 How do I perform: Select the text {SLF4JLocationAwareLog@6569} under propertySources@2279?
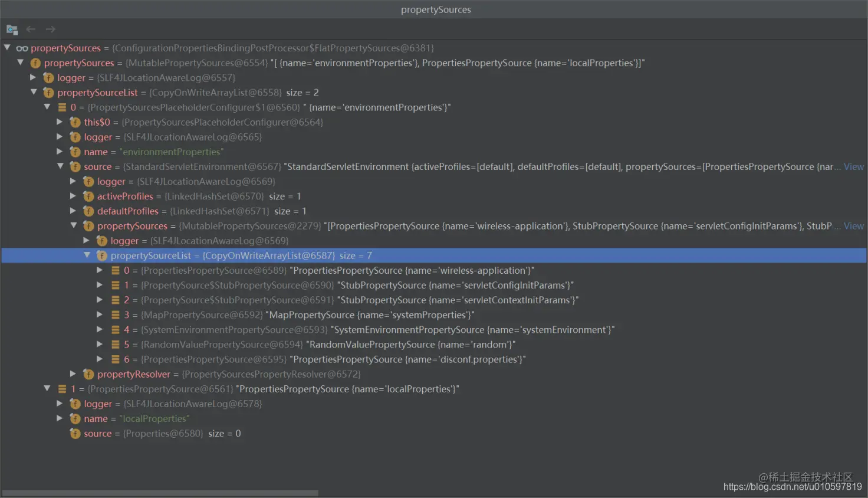coord(219,241)
